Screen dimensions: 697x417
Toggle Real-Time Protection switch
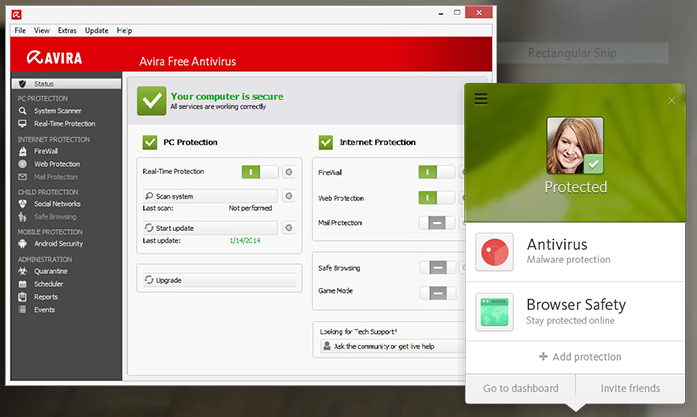tap(260, 172)
